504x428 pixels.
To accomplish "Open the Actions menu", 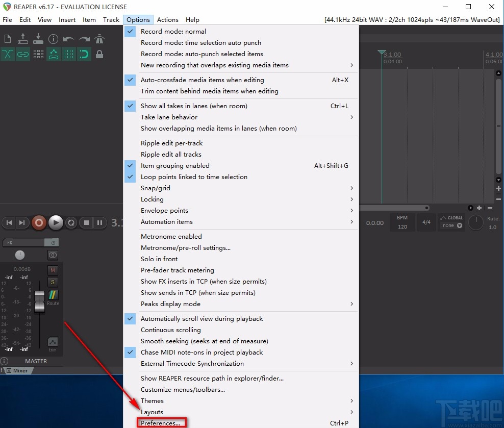I will tap(167, 19).
